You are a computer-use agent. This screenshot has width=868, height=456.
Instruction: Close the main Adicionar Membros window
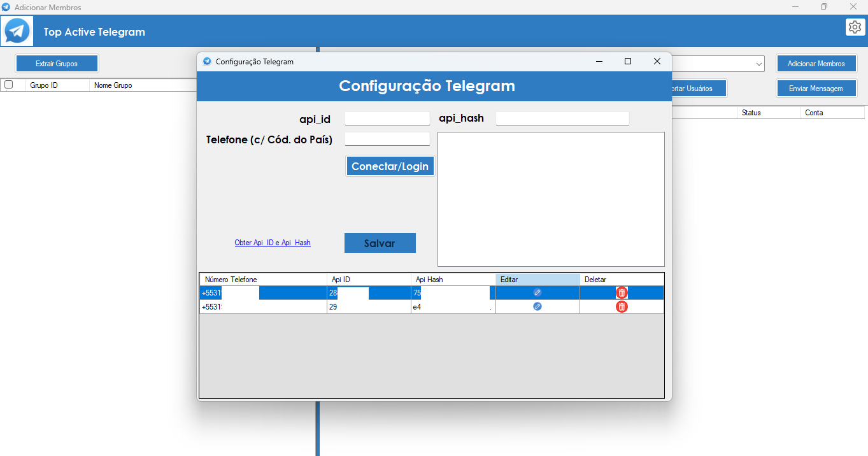853,7
